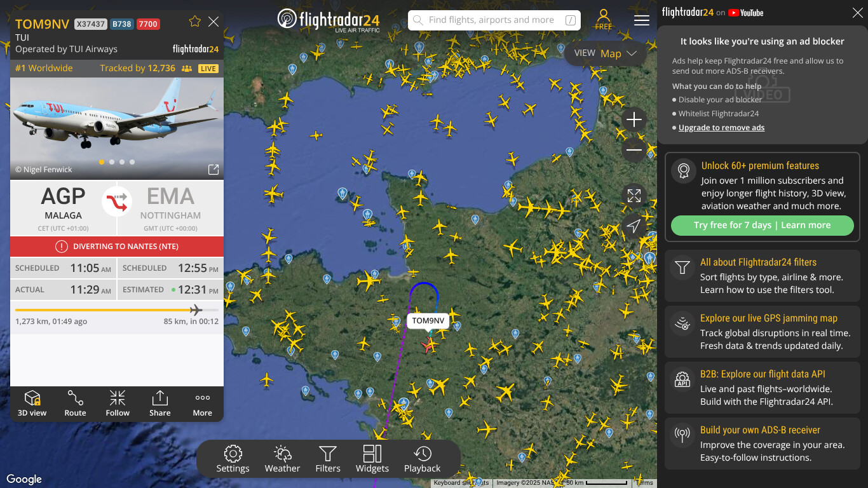
Task: Select the fourth aircraft photo dot
Action: pyautogui.click(x=132, y=162)
